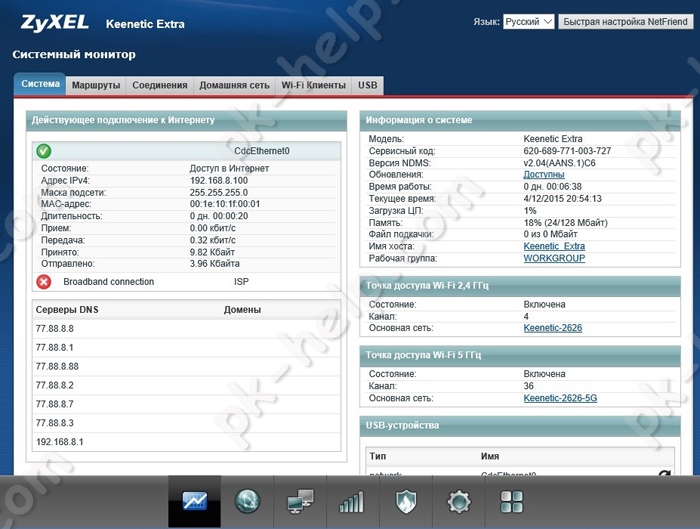Switch to the USB tab

coord(367,85)
